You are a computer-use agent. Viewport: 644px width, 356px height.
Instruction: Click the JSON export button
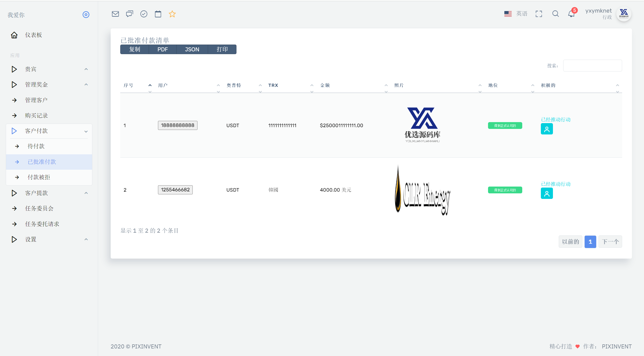click(x=192, y=49)
